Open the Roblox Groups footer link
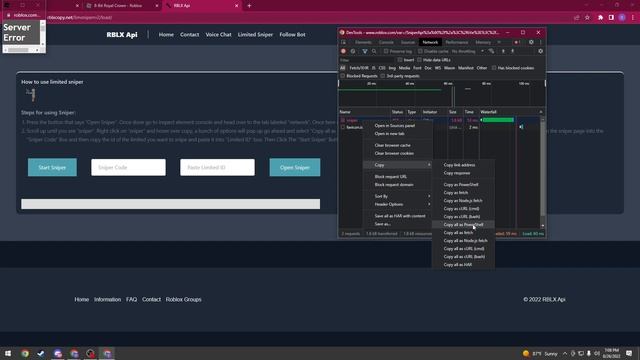 (x=183, y=299)
